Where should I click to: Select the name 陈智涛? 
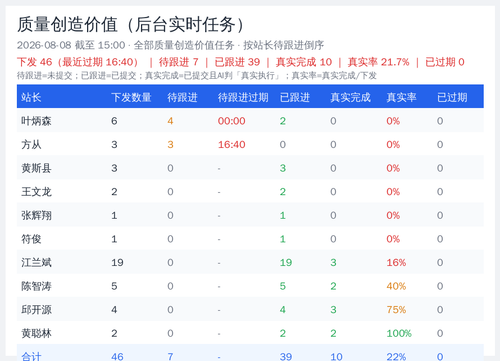(36, 286)
